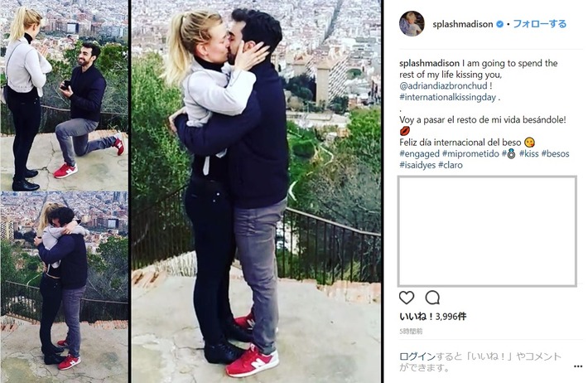Screen dimensions: 588x383
Task: Click the main kissing couple photo
Action: (x=256, y=191)
